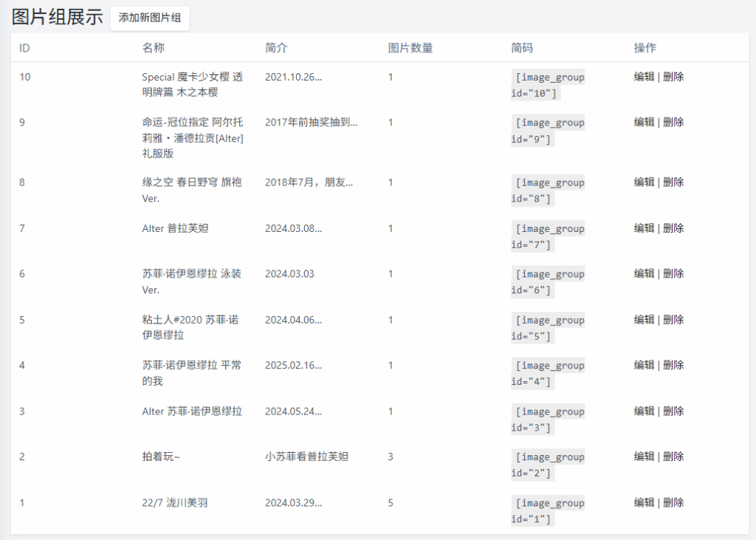Delete image group 8 via 删除 link
Screen dimensions: 756x540
673,182
